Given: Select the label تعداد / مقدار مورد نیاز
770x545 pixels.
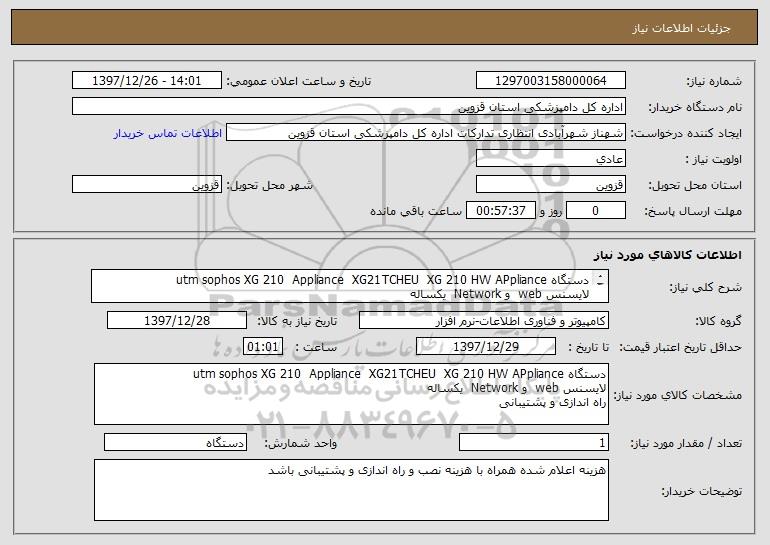Looking at the screenshot, I should [x=686, y=444].
